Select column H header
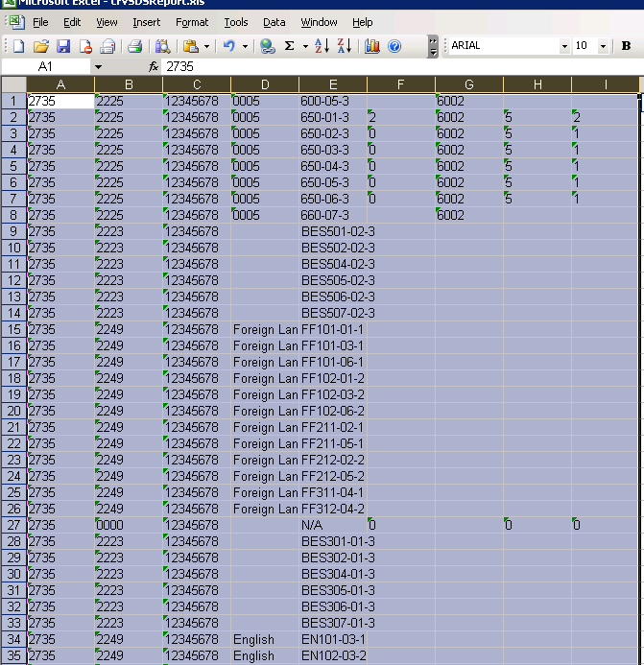This screenshot has width=644, height=665. [537, 84]
